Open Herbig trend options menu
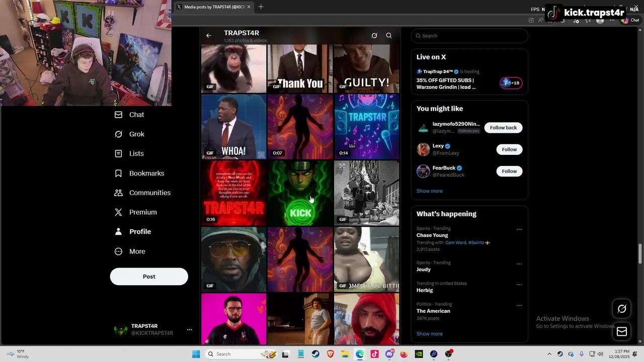644x362 pixels. click(519, 285)
